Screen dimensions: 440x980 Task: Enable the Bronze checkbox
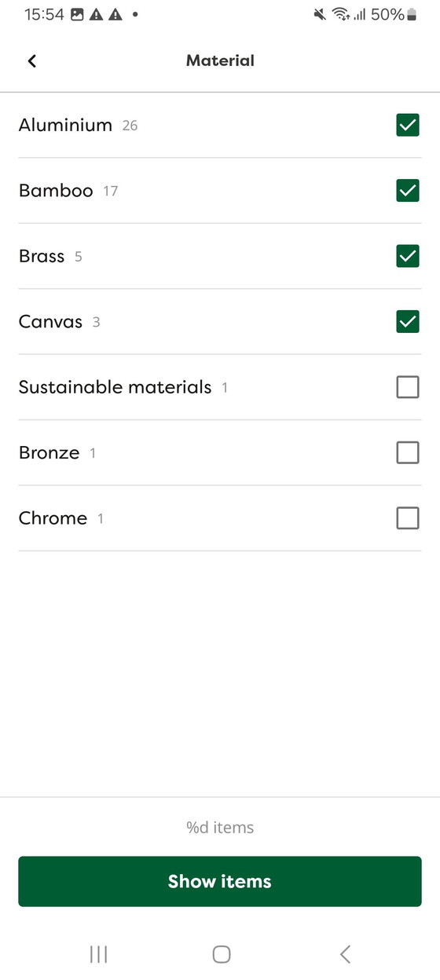(x=408, y=452)
